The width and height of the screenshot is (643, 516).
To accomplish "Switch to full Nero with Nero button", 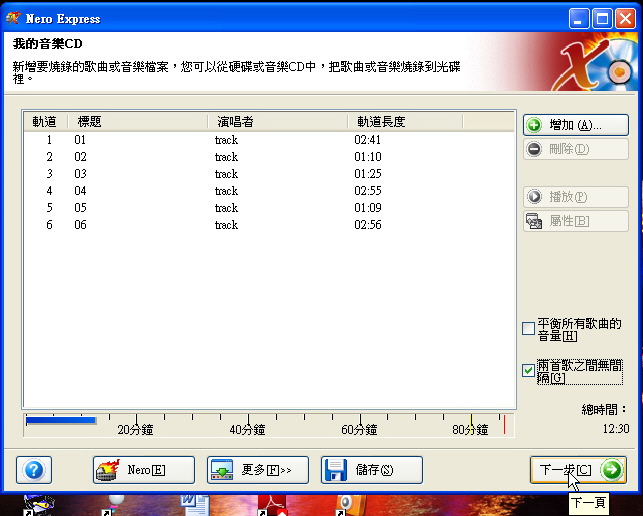I will 129,470.
